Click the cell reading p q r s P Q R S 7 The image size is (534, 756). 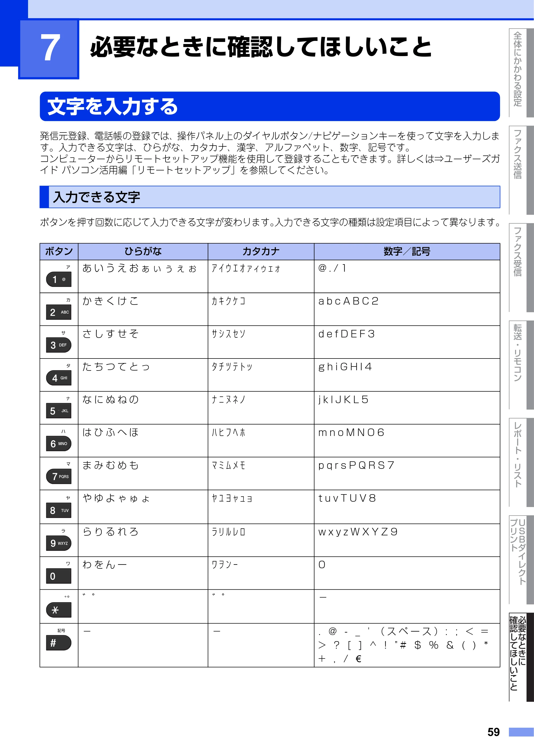point(407,473)
